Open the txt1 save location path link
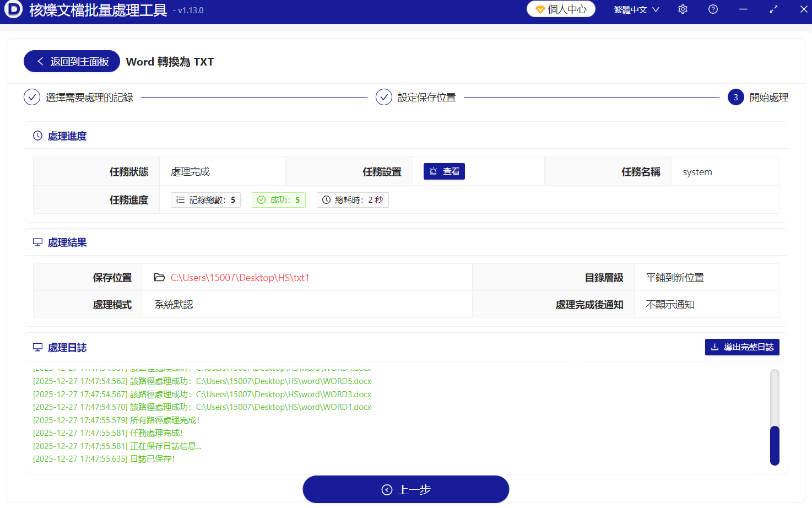812x508 pixels. click(238, 277)
